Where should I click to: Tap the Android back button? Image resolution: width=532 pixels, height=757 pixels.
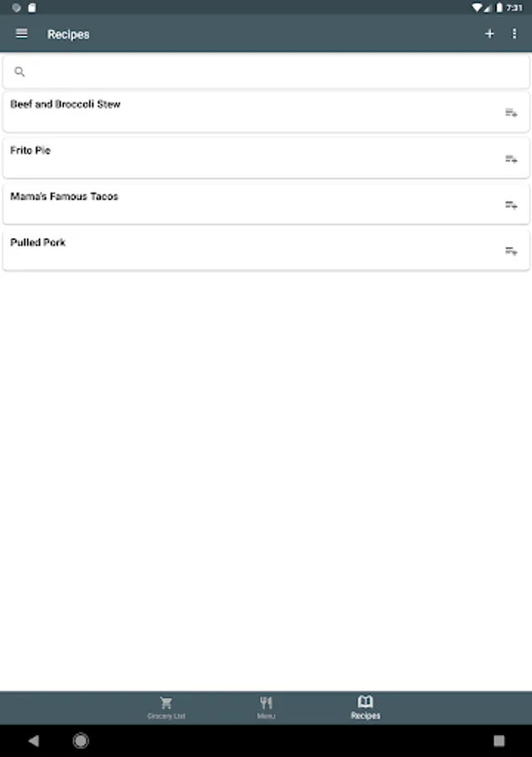coord(34,740)
